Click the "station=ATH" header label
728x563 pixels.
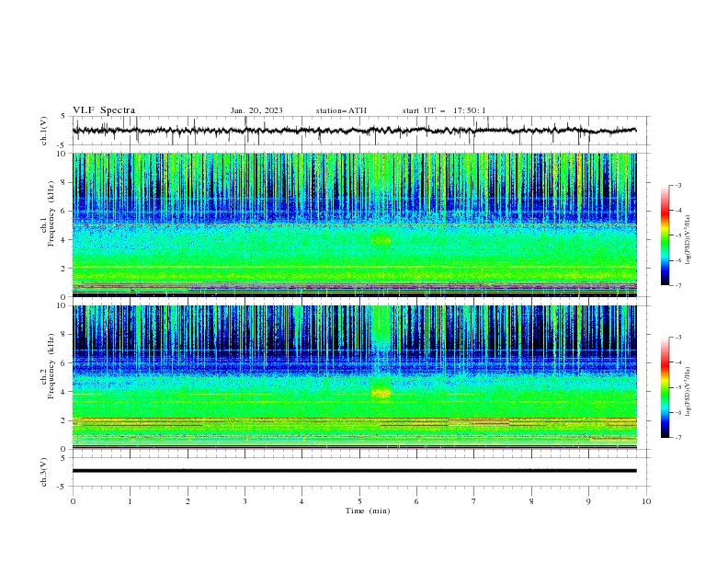tap(341, 110)
